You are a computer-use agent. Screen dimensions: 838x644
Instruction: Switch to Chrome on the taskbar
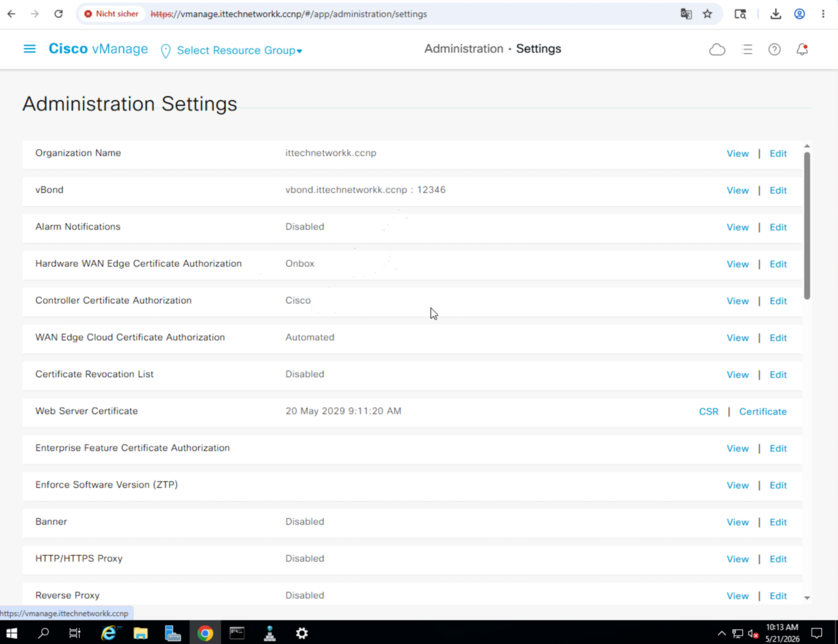[x=205, y=633]
